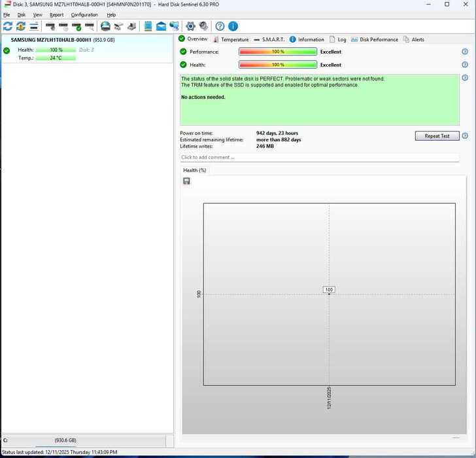Click help icon beside Performance bar

pyautogui.click(x=465, y=52)
